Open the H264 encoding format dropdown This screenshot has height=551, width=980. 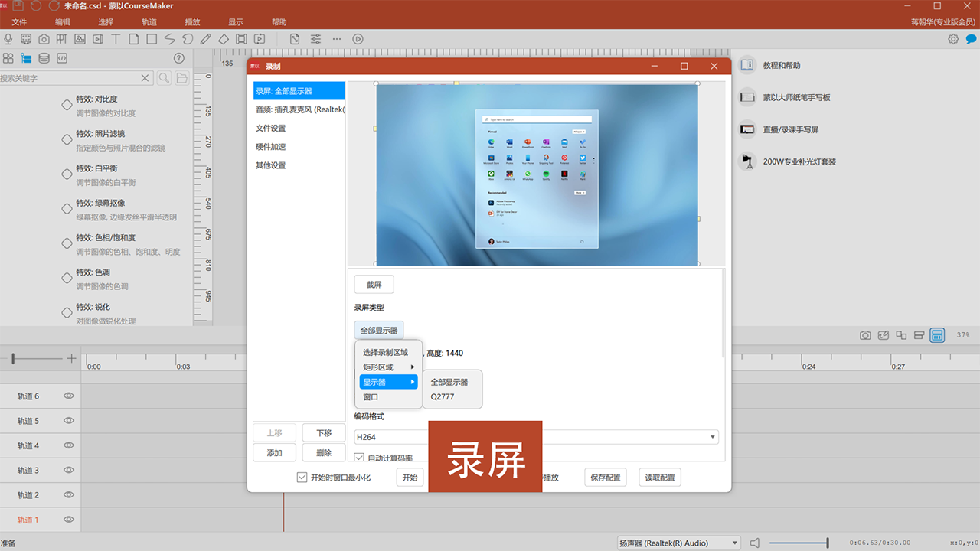pyautogui.click(x=536, y=437)
